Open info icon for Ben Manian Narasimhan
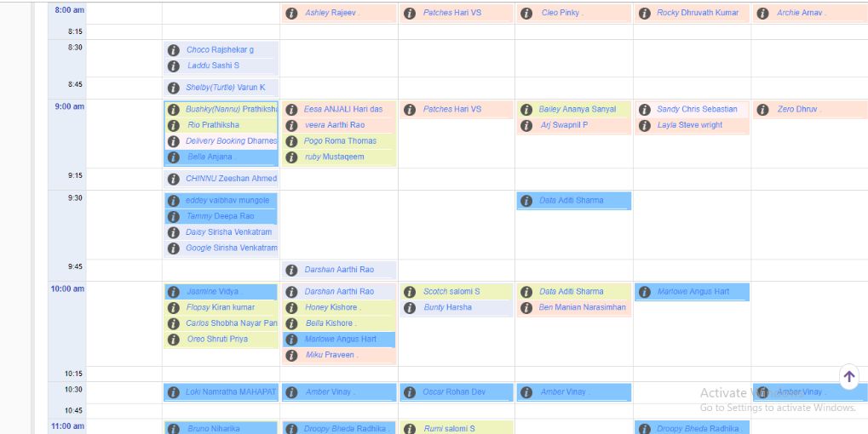 (x=526, y=308)
